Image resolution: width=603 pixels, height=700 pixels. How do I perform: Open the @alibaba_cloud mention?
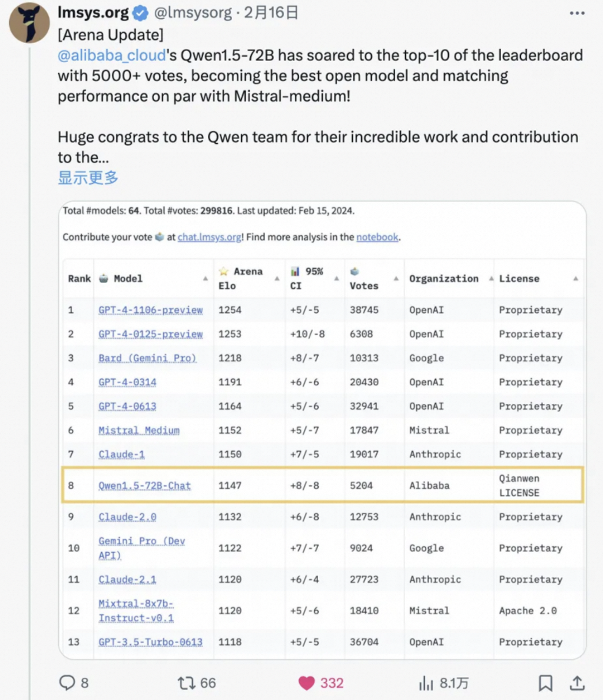(112, 55)
